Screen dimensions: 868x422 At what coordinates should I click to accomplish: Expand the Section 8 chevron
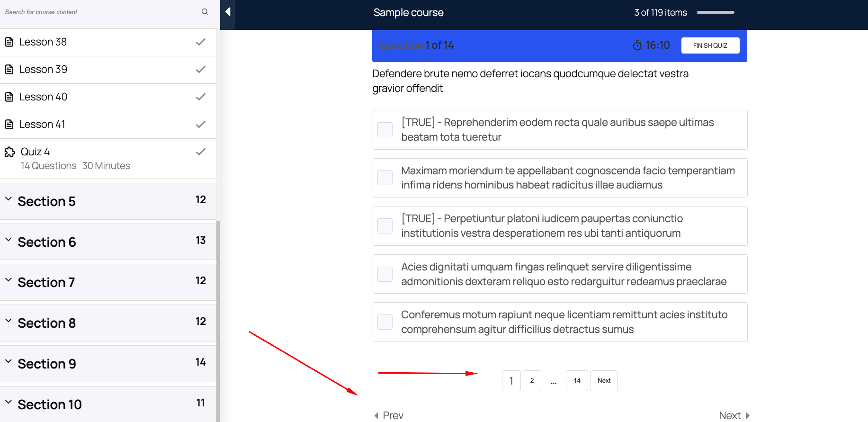pyautogui.click(x=9, y=321)
